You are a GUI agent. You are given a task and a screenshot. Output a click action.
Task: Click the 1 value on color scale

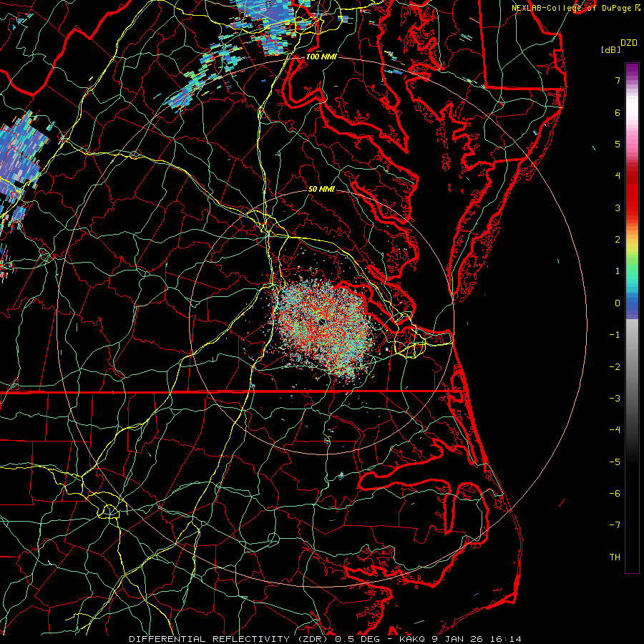point(618,271)
